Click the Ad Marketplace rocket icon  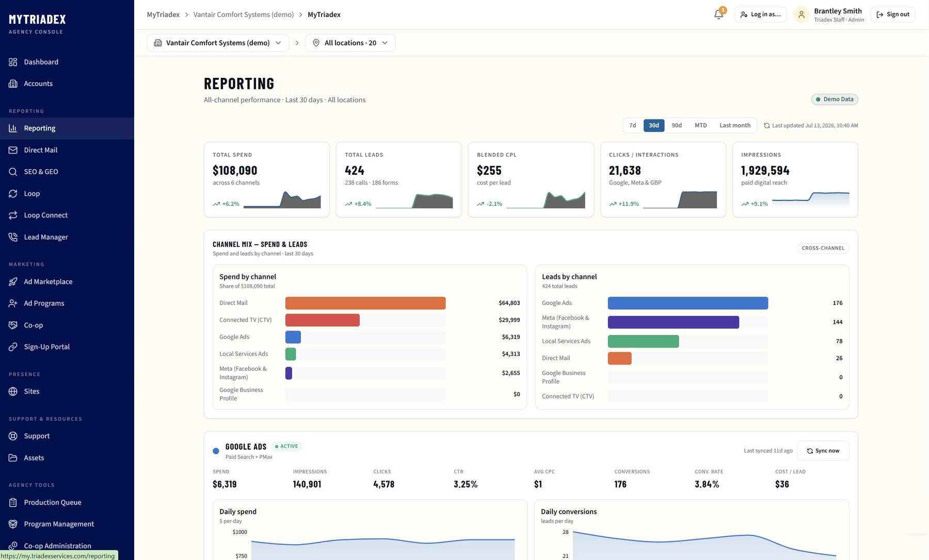coord(13,282)
